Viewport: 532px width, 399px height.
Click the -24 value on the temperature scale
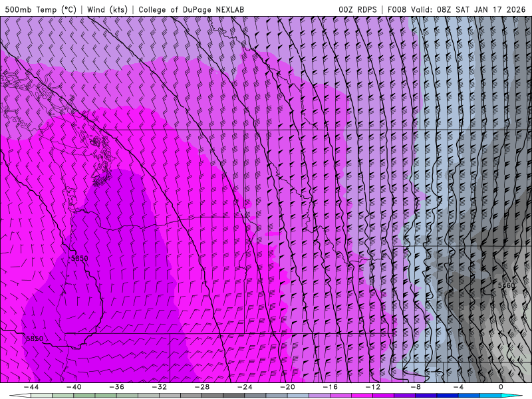pos(245,387)
